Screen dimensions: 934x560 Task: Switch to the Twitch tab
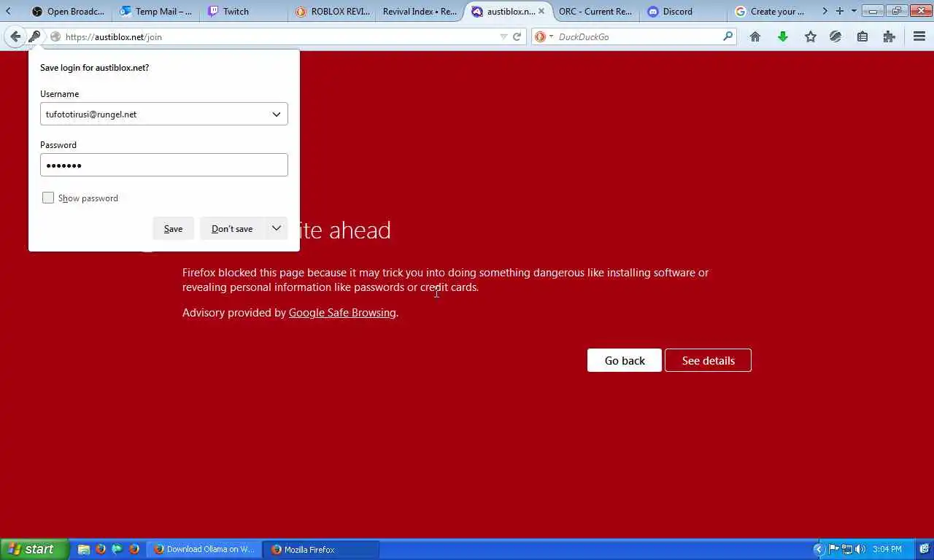[x=243, y=11]
